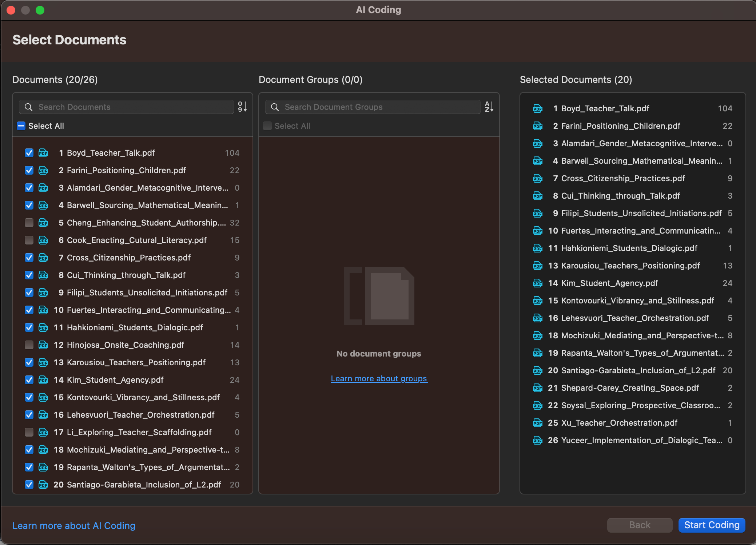Viewport: 756px width, 545px height.
Task: Click the PDF icon of Xu_Teacher_Orchestration.pdf
Action: tap(538, 423)
